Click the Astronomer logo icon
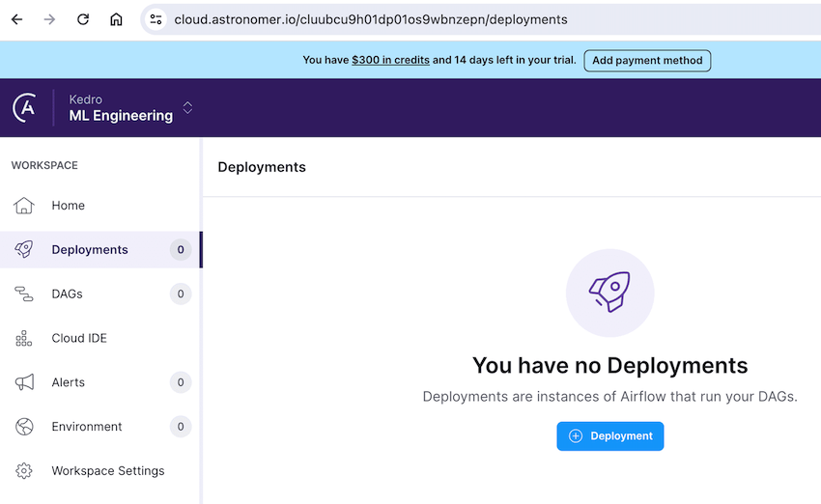 click(x=25, y=107)
